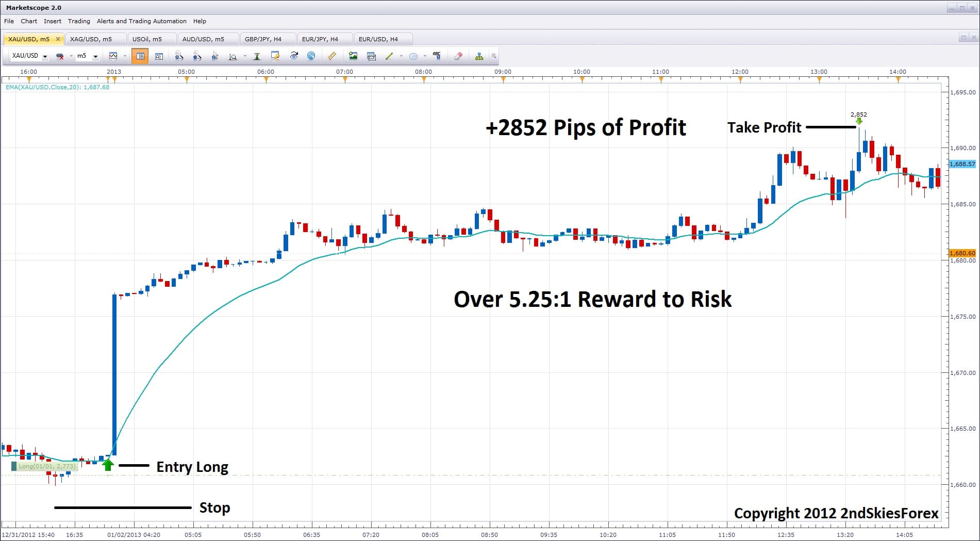Image resolution: width=980 pixels, height=541 pixels.
Task: Select the green line drawing tool
Action: point(389,56)
